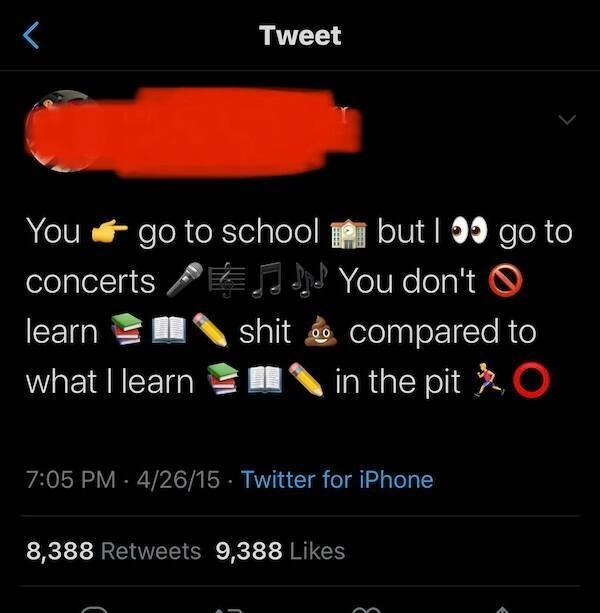Click the school building emoji
The image size is (600, 613).
coord(348,234)
